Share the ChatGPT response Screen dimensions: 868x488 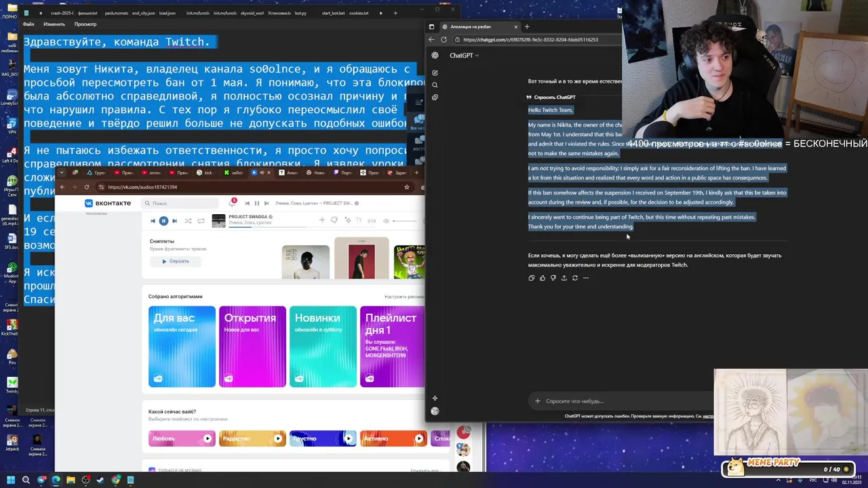(564, 278)
